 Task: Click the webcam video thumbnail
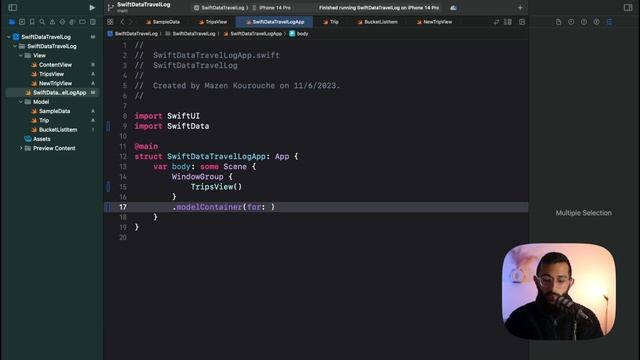click(x=558, y=291)
